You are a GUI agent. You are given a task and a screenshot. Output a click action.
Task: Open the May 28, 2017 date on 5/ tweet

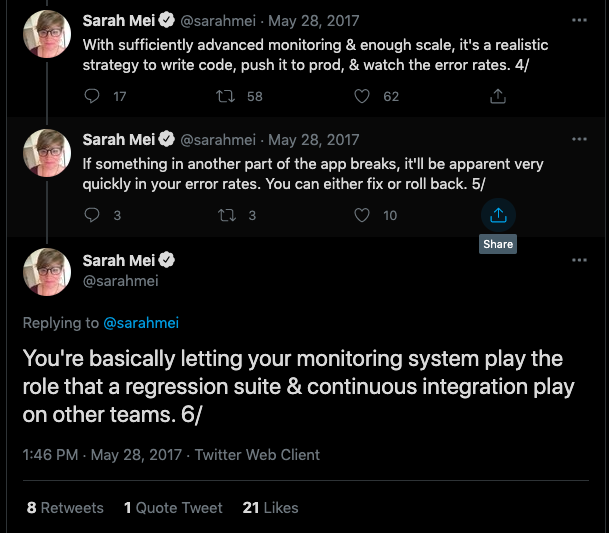[313, 140]
